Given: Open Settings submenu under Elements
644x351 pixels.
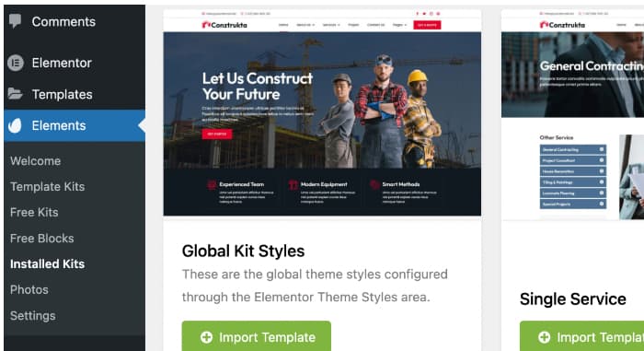Looking at the screenshot, I should [x=33, y=316].
